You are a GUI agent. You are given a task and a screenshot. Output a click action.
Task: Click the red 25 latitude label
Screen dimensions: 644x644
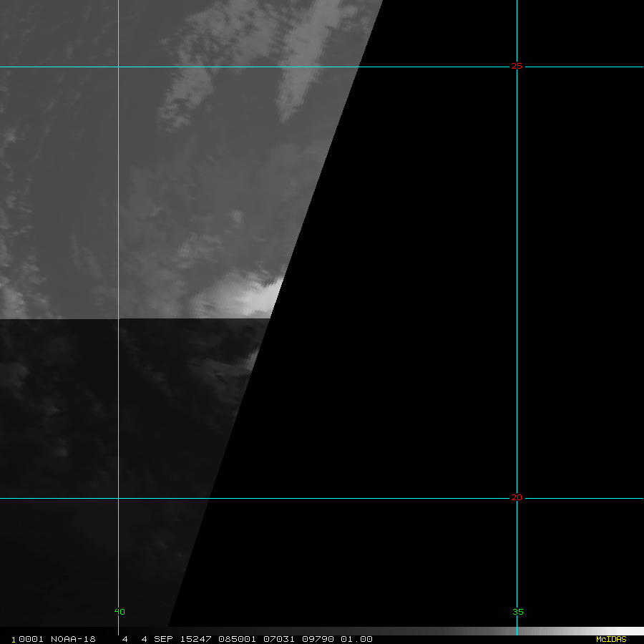[517, 66]
